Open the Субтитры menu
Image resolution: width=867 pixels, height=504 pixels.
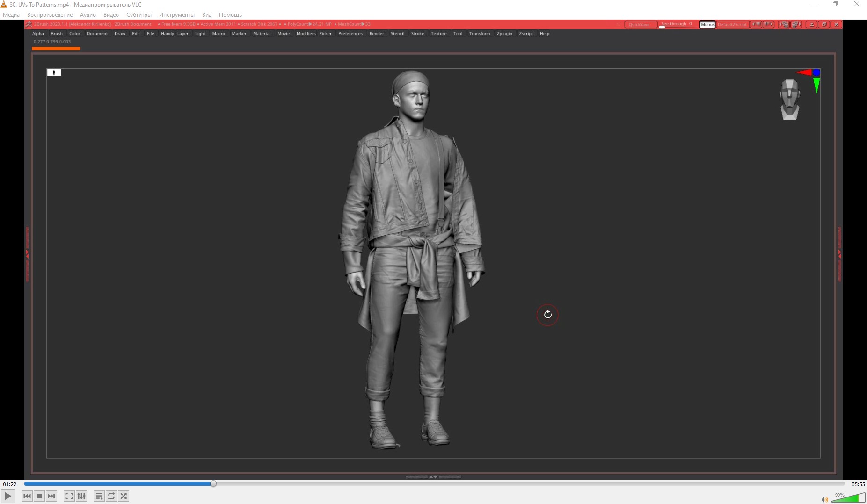[x=139, y=15]
